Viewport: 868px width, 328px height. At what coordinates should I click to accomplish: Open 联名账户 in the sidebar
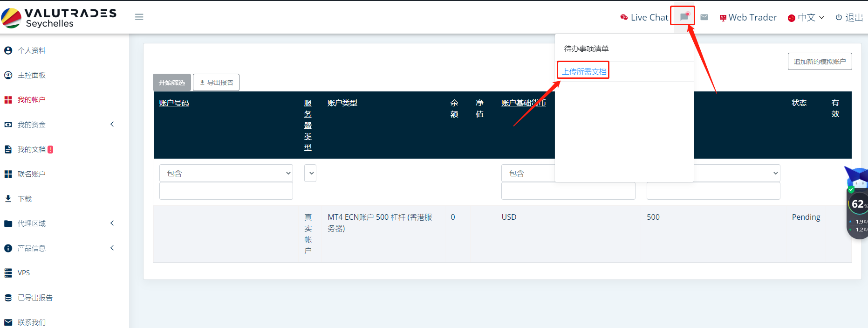coord(32,174)
